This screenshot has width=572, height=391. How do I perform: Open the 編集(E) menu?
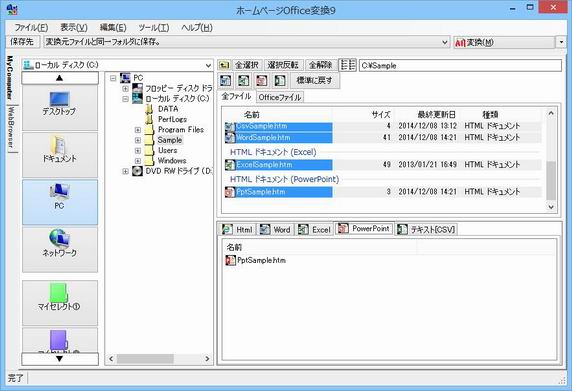[x=113, y=27]
